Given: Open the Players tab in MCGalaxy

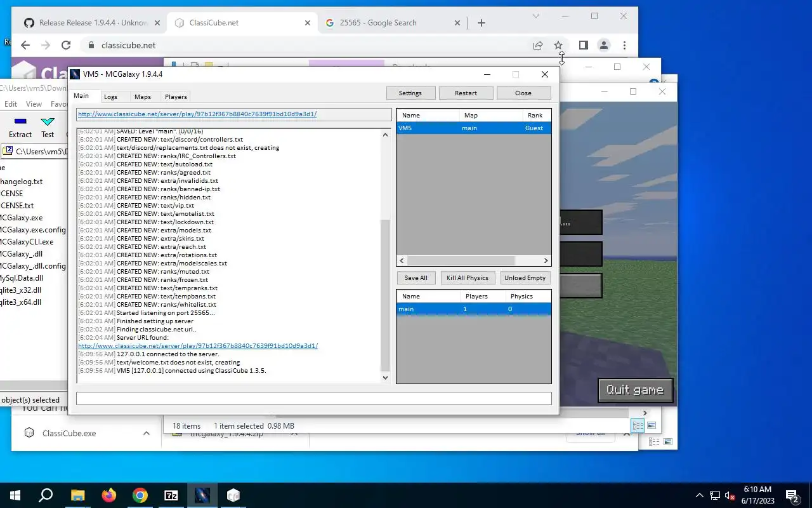Looking at the screenshot, I should pos(176,97).
